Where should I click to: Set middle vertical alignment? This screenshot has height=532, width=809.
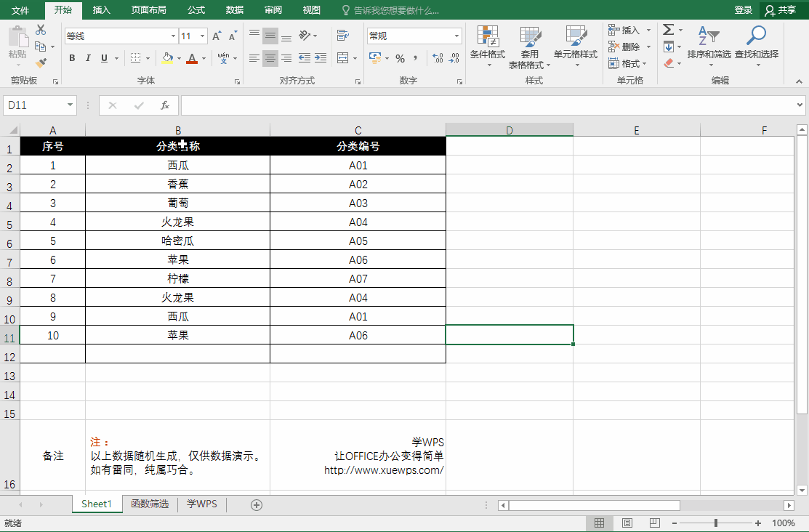pyautogui.click(x=270, y=35)
